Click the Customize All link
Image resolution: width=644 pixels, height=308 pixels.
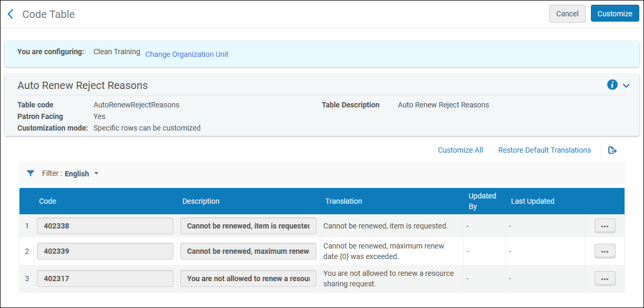click(460, 150)
